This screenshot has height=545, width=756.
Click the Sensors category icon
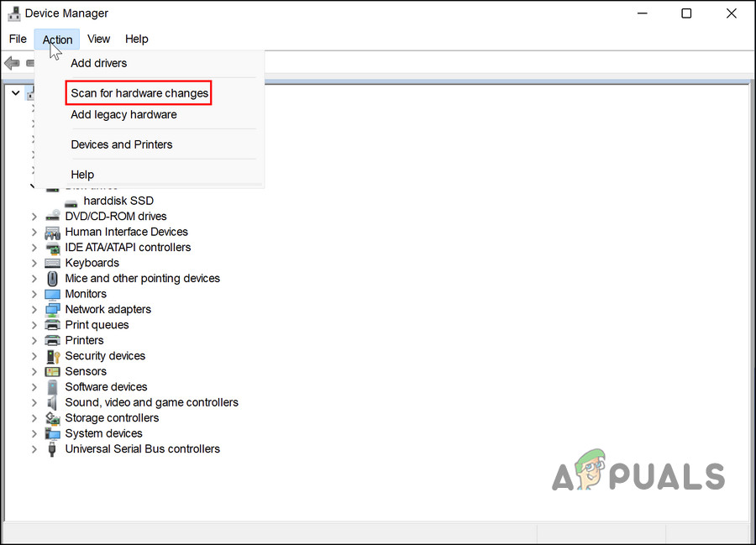(x=53, y=371)
